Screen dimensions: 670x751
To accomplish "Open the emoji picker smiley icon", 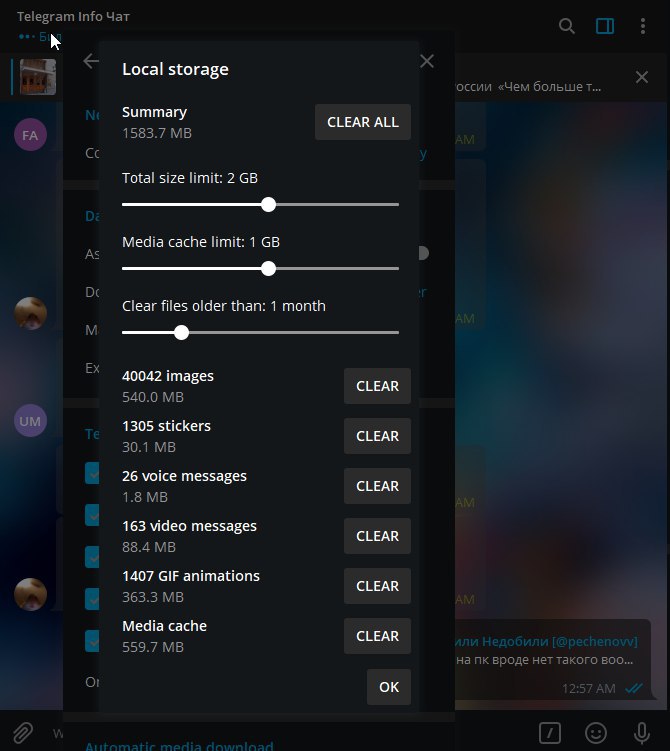I will [596, 732].
